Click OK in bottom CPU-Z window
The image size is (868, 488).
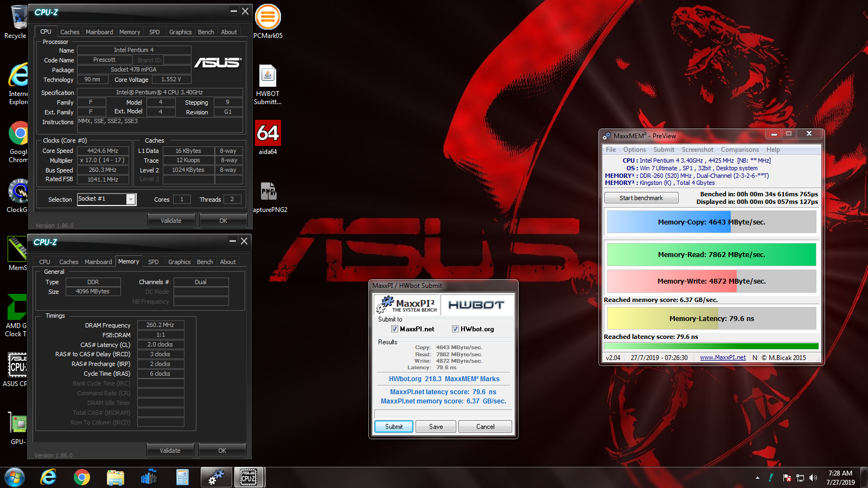(x=222, y=451)
